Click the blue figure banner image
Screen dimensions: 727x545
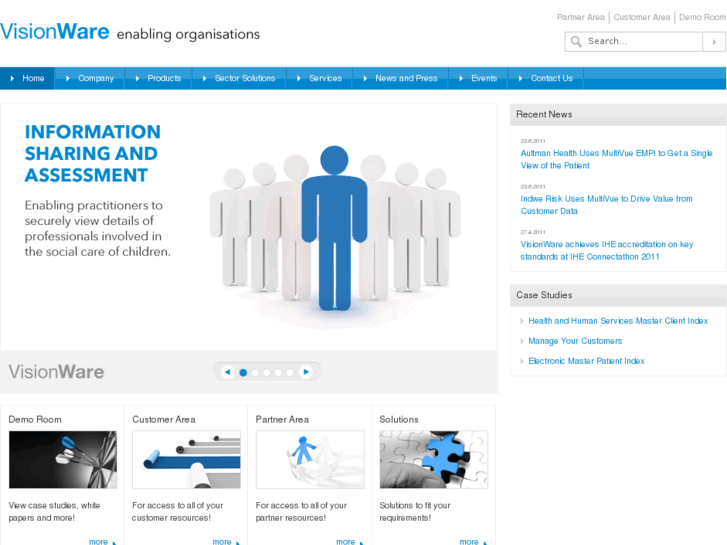(x=335, y=229)
